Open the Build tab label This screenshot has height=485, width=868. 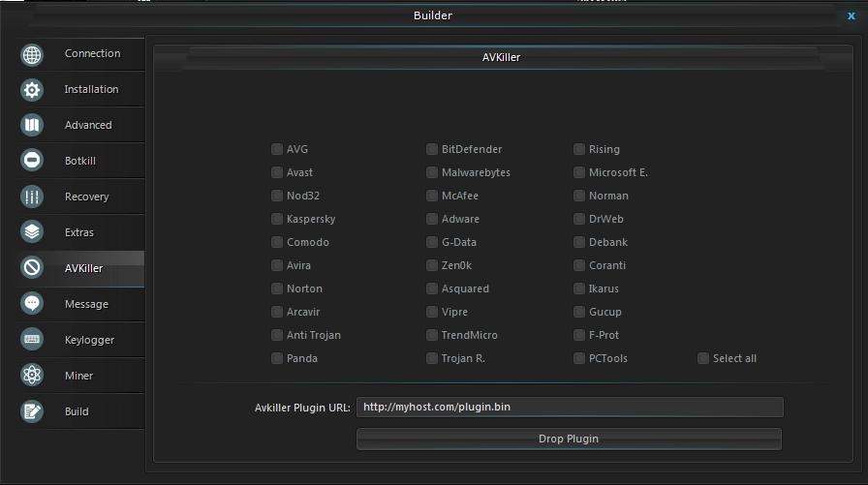77,411
